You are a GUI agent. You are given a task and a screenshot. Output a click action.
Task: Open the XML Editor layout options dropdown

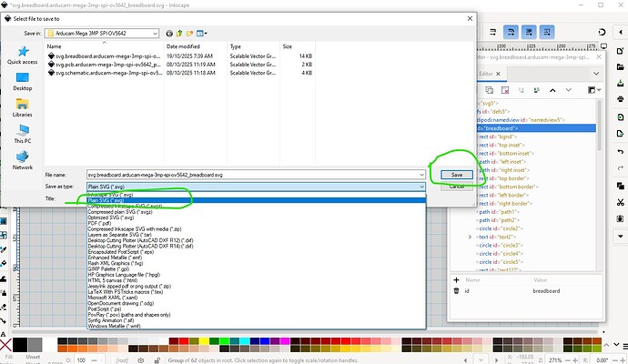click(594, 90)
